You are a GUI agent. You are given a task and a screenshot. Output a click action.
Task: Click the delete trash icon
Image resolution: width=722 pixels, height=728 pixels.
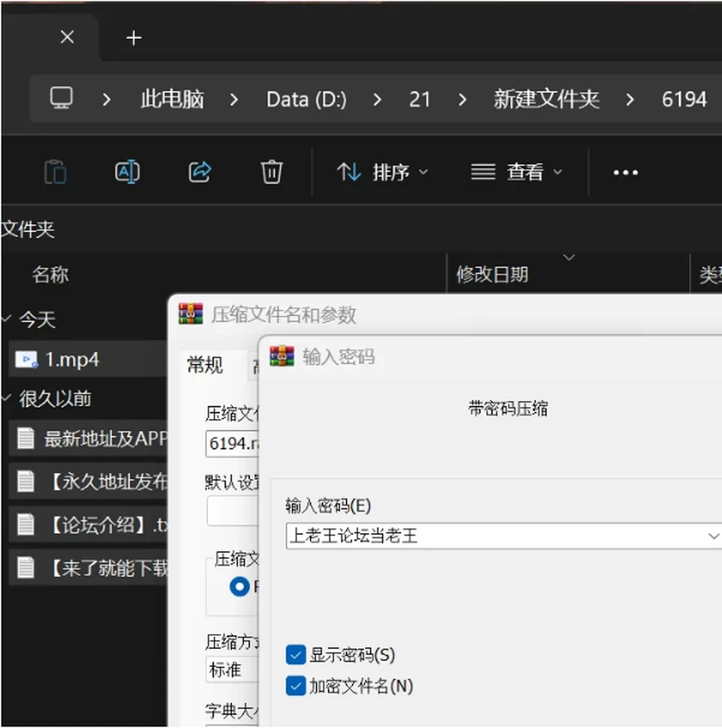(x=272, y=172)
